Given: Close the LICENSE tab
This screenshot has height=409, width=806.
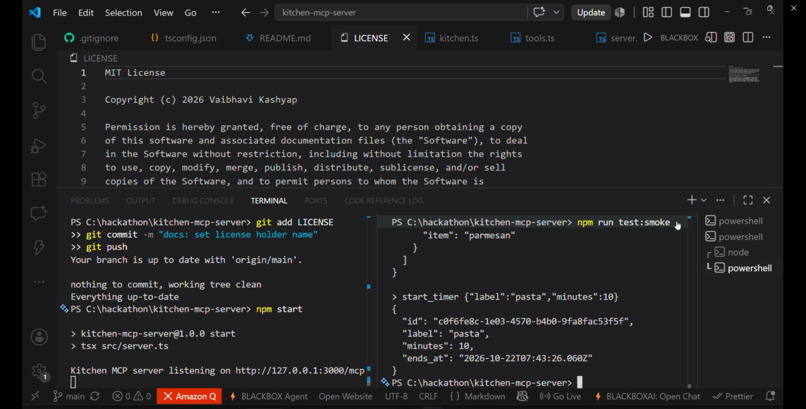Looking at the screenshot, I should coord(406,38).
